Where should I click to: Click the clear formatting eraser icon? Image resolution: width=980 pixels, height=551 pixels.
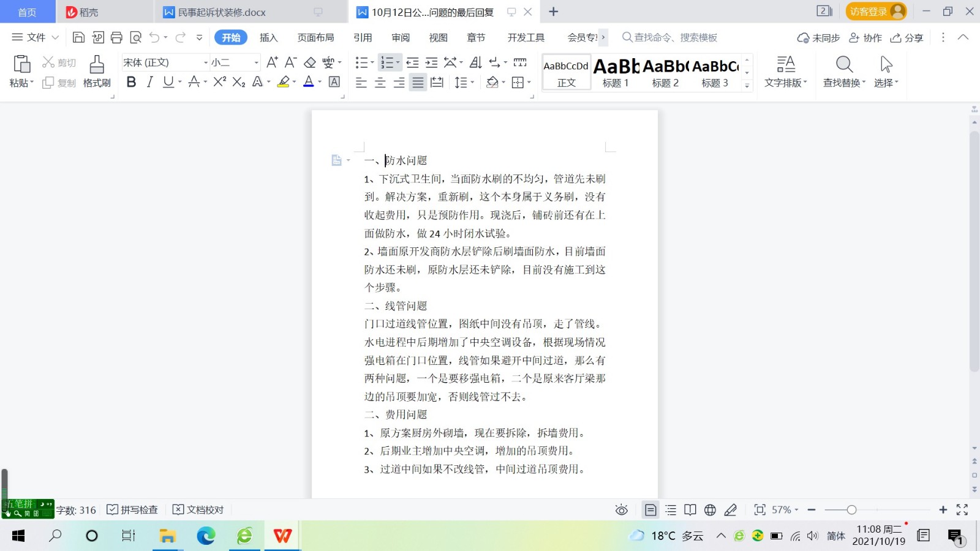[310, 62]
